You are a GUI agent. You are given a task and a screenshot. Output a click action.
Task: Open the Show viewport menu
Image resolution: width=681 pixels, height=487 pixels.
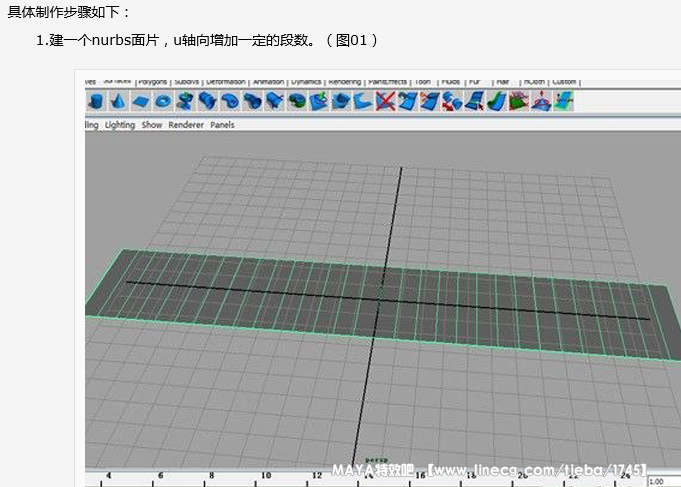(x=152, y=125)
